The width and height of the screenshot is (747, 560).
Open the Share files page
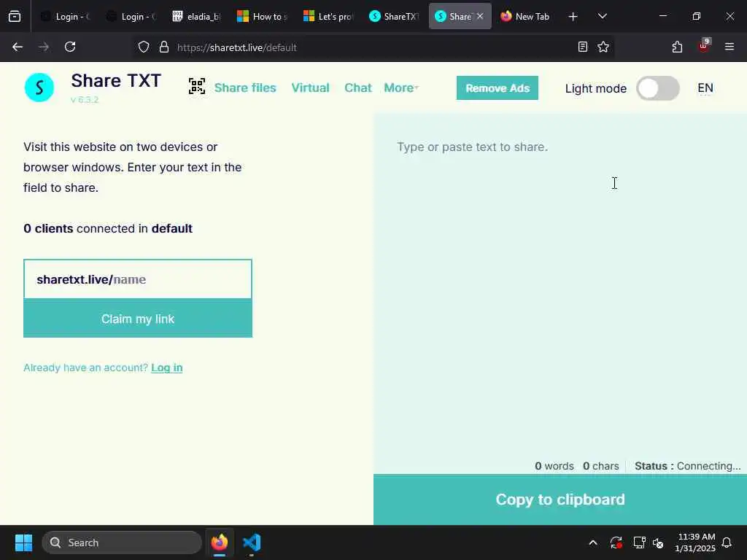[x=245, y=87]
